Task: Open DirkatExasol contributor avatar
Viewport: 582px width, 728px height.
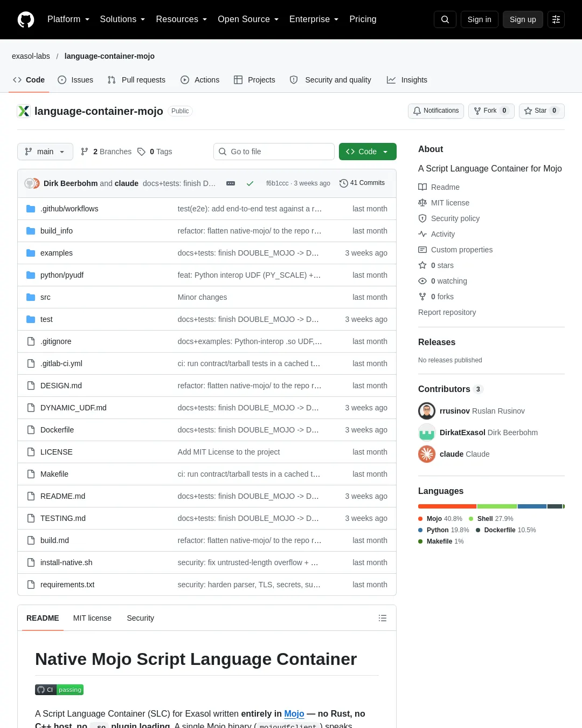Action: (427, 432)
